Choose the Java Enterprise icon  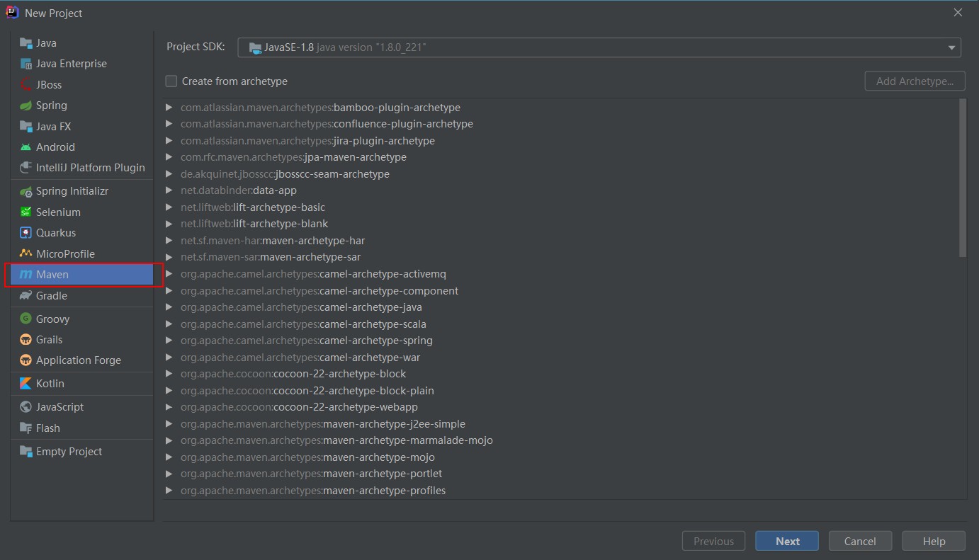26,64
